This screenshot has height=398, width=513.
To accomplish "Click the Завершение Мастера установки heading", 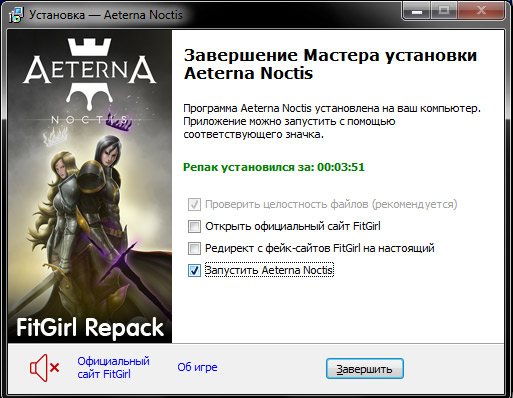I will click(x=330, y=64).
